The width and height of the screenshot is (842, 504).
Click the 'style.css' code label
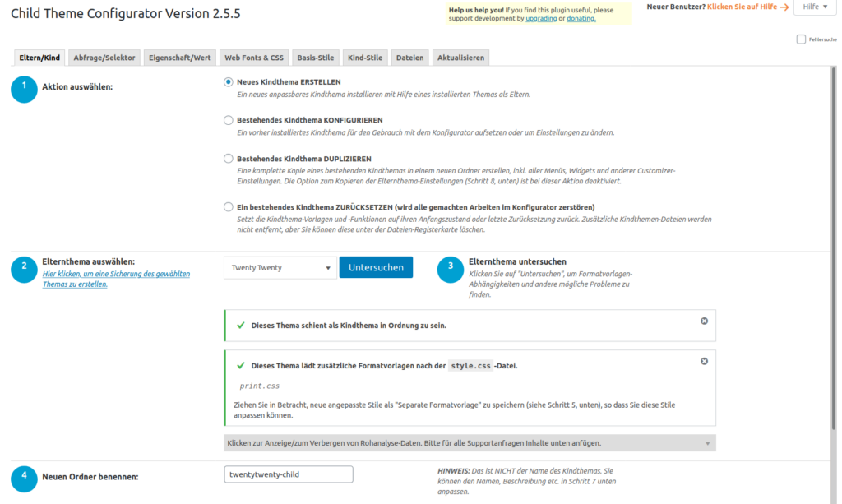click(x=470, y=366)
